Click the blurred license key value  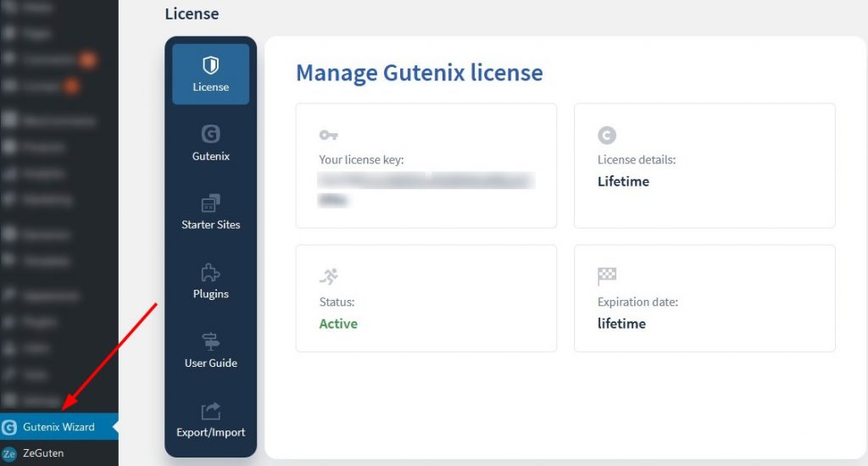tap(426, 189)
